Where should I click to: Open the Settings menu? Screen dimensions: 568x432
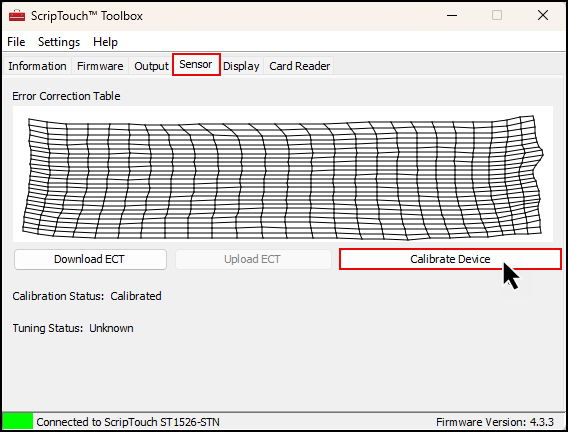tap(59, 42)
